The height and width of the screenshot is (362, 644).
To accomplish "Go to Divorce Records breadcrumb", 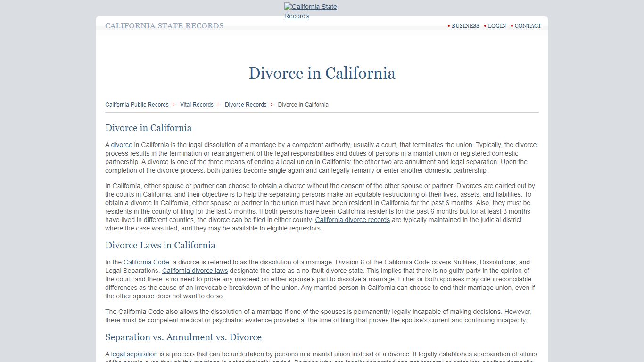I will (246, 105).
